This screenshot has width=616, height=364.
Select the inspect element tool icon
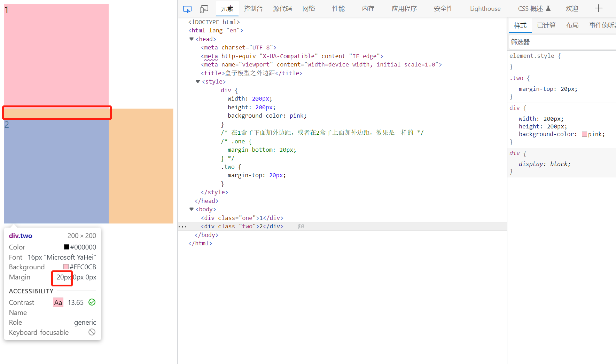point(187,9)
